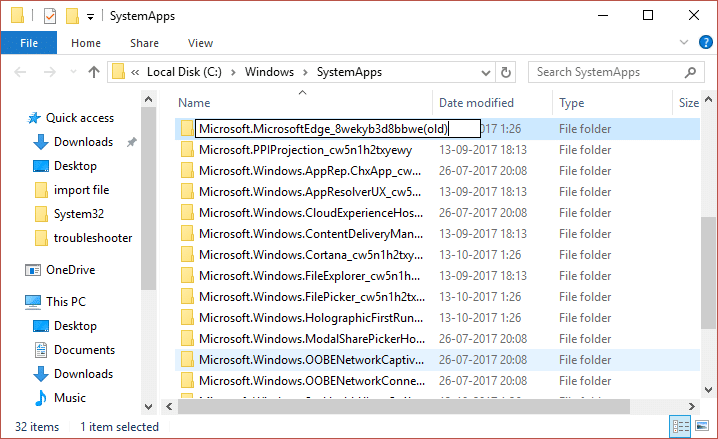Click the Properties icon in quick access toolbar

pyautogui.click(x=49, y=16)
